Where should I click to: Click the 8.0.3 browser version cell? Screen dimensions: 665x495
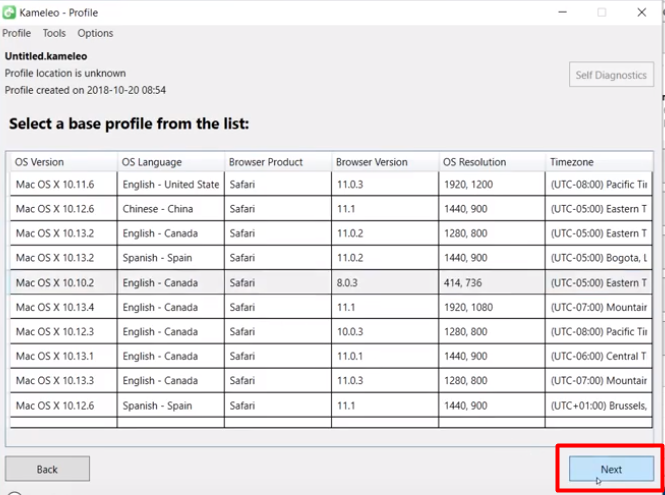tap(385, 282)
